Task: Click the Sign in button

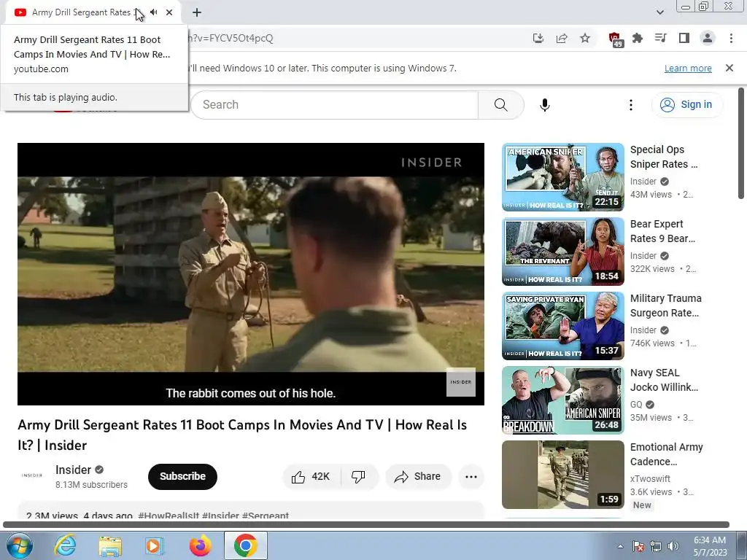Action: 686,105
